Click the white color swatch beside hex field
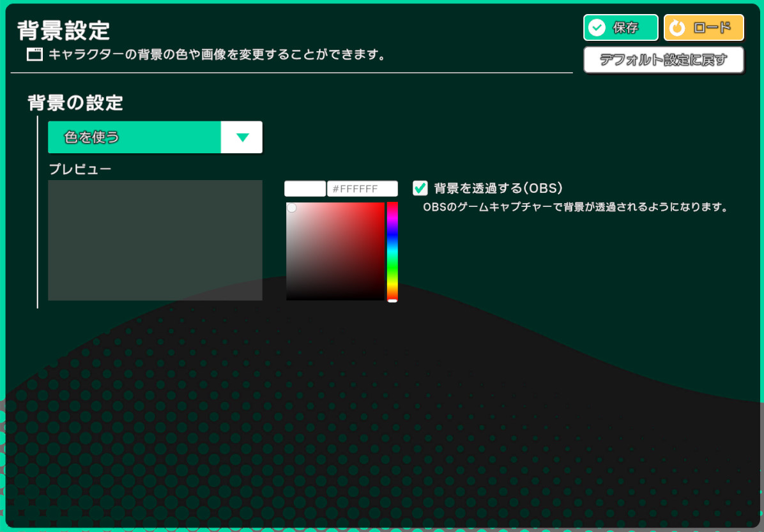The width and height of the screenshot is (764, 532). [305, 188]
